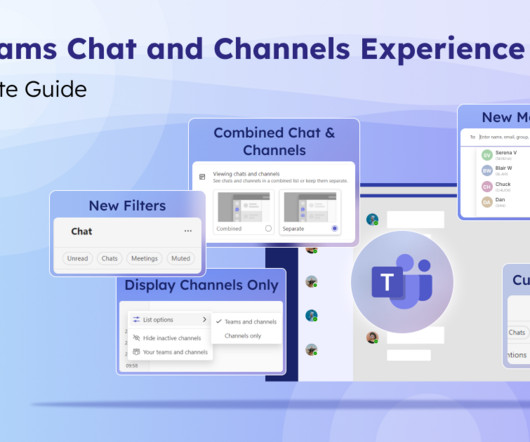Select the Separate radio button

pyautogui.click(x=335, y=228)
